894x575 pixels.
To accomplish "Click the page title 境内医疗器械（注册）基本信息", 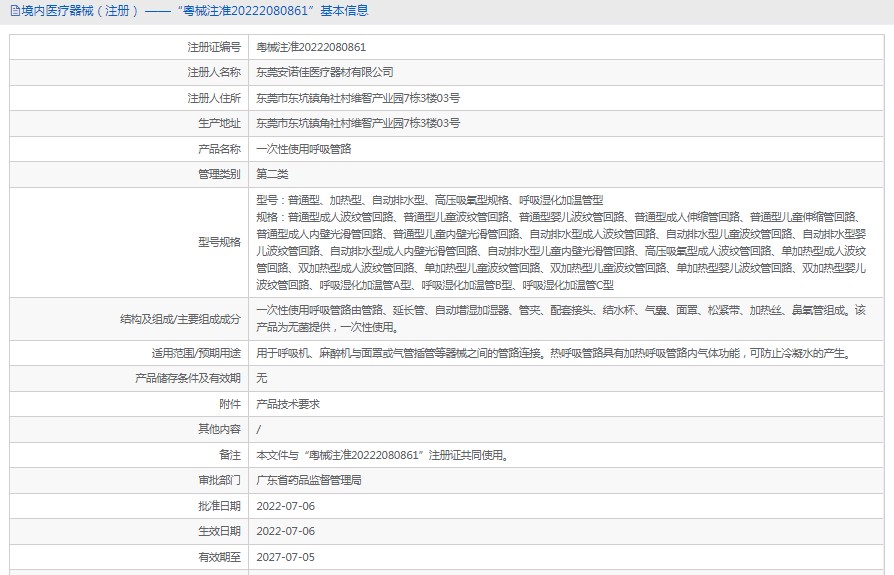I will click(195, 11).
